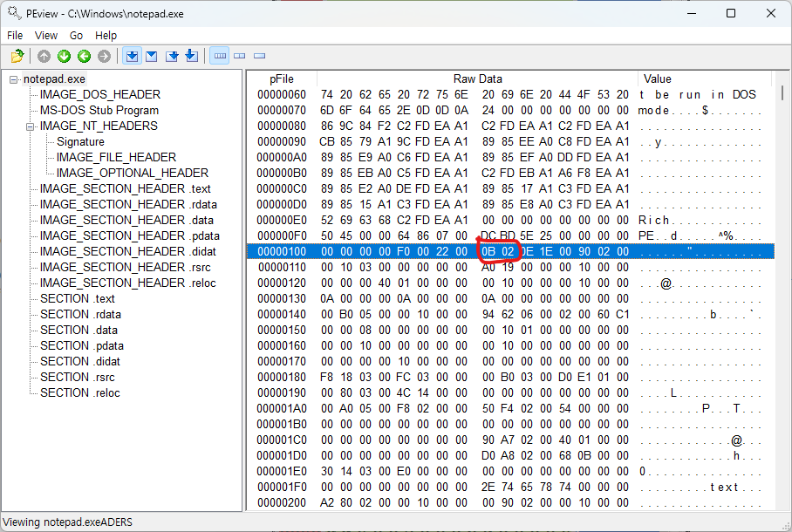Select row with offset 00000070

pyautogui.click(x=510, y=110)
